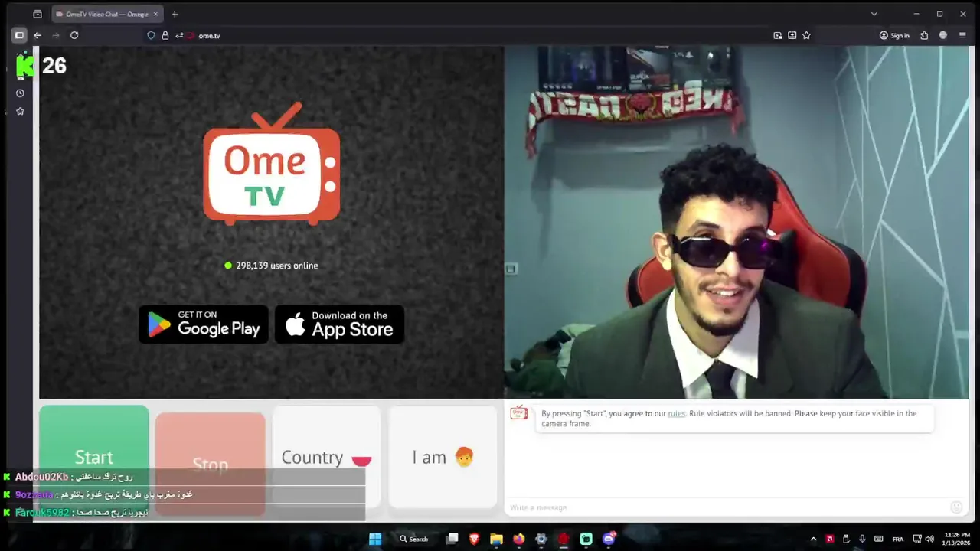Click Sign in in the browser toolbar

(894, 35)
